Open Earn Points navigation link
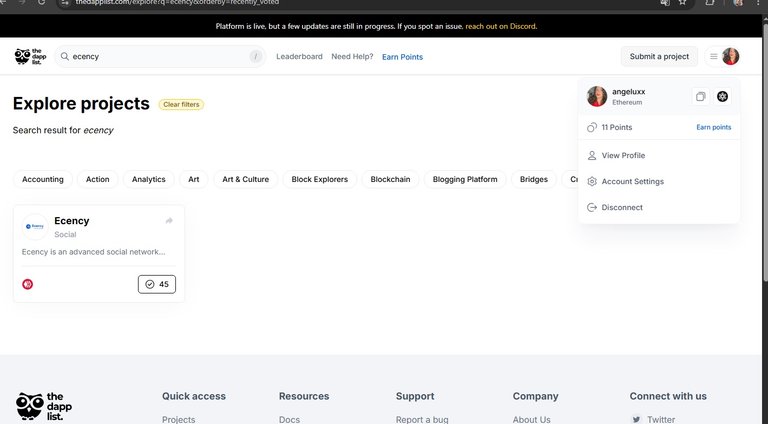 [x=402, y=57]
